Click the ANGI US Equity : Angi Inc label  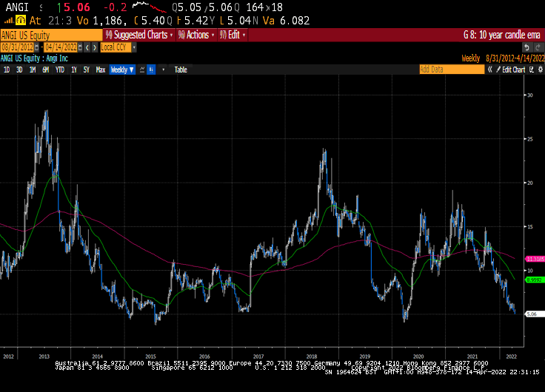[x=34, y=58]
